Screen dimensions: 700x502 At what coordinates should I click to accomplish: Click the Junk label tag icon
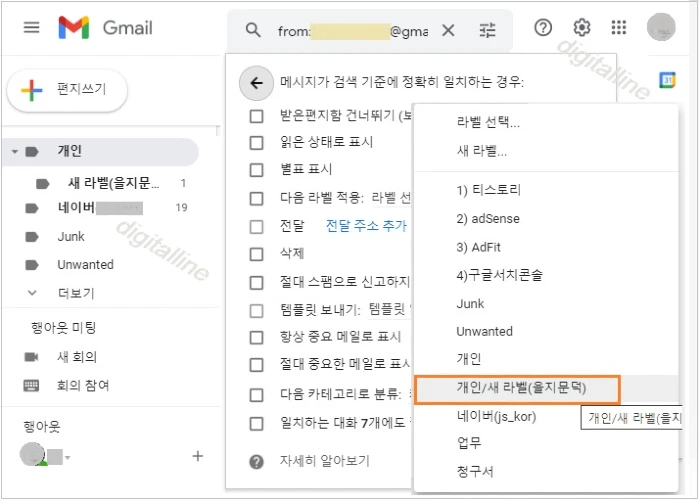(32, 237)
